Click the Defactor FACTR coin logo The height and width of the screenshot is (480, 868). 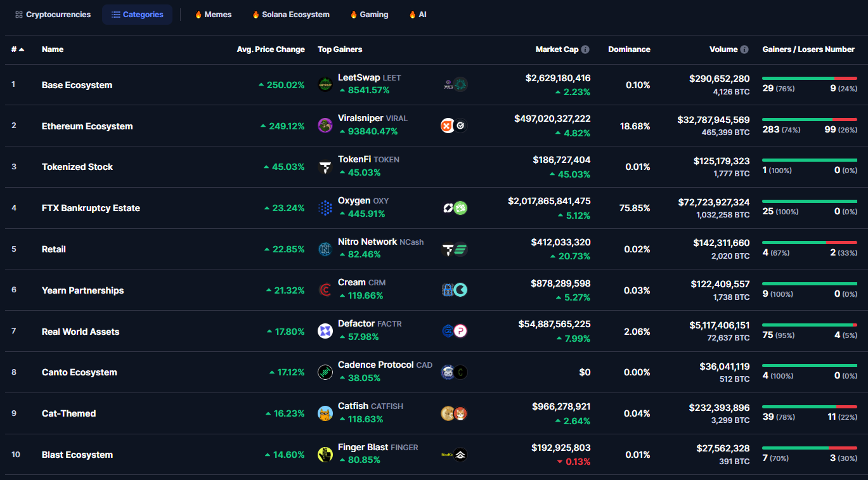coord(325,331)
